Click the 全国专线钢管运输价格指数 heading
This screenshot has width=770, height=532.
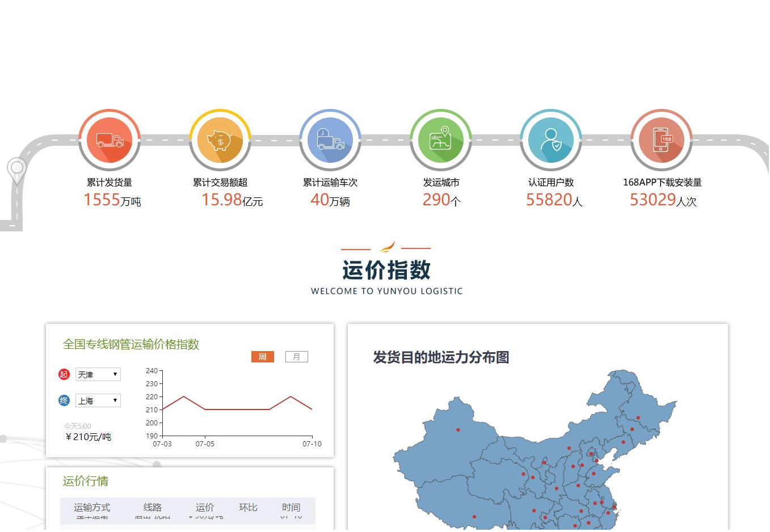pos(131,345)
